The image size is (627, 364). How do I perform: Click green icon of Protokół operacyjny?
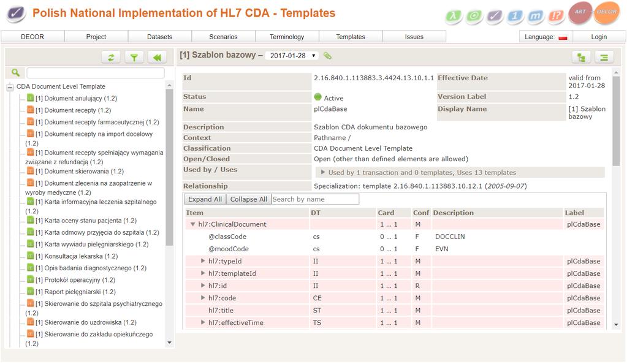pos(31,279)
